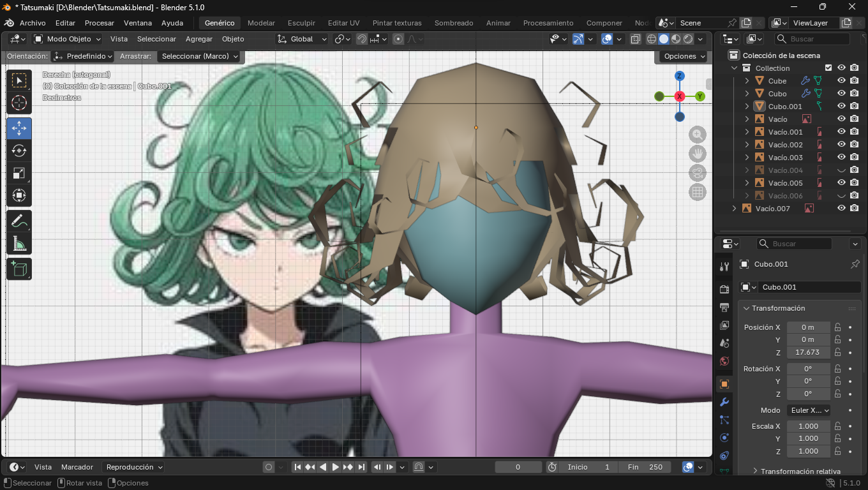The image size is (868, 490).
Task: Click the blue Z axis gizmo
Action: tap(680, 76)
